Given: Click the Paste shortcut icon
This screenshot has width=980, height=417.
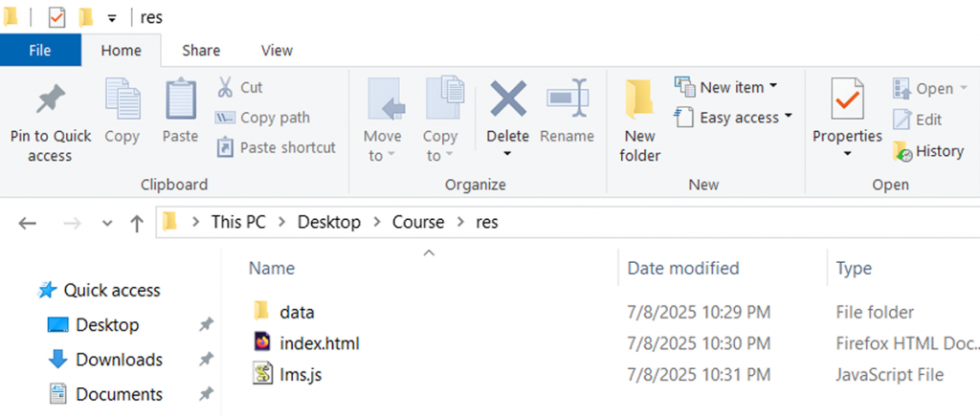Looking at the screenshot, I should click(225, 147).
